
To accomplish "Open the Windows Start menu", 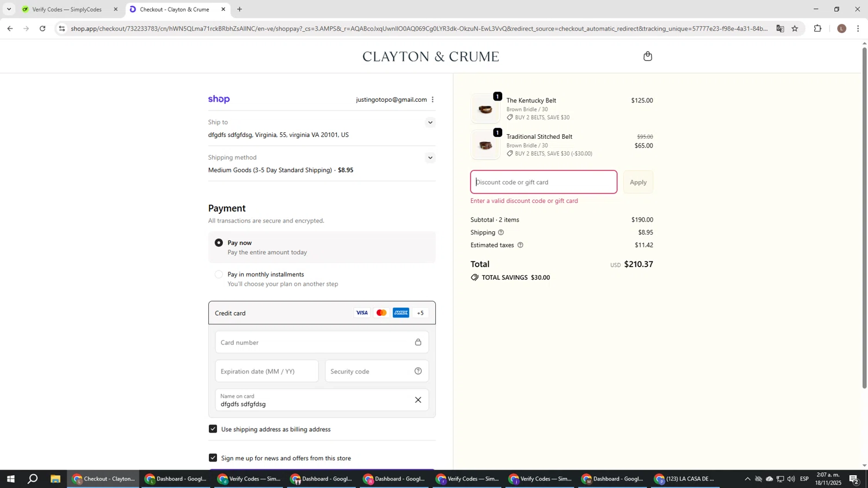I will coord(10,479).
